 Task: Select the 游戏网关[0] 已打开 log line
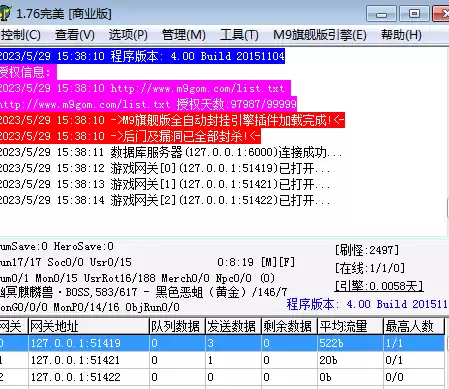(x=166, y=168)
